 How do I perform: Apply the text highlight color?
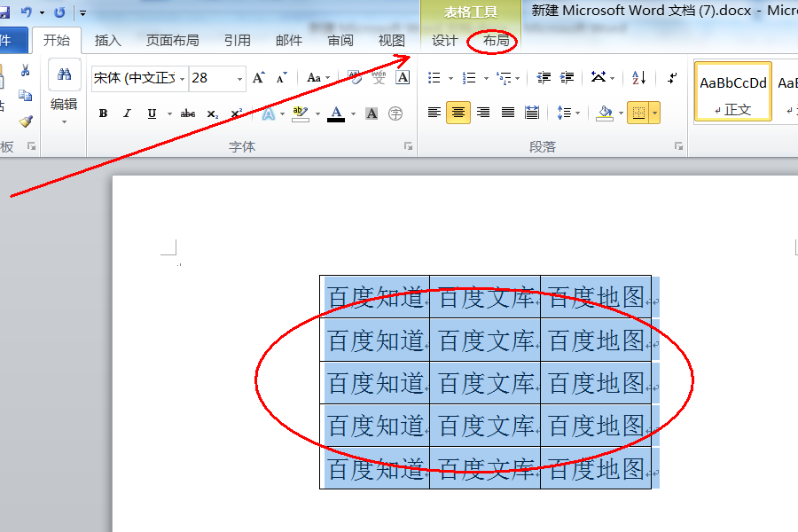(301, 113)
